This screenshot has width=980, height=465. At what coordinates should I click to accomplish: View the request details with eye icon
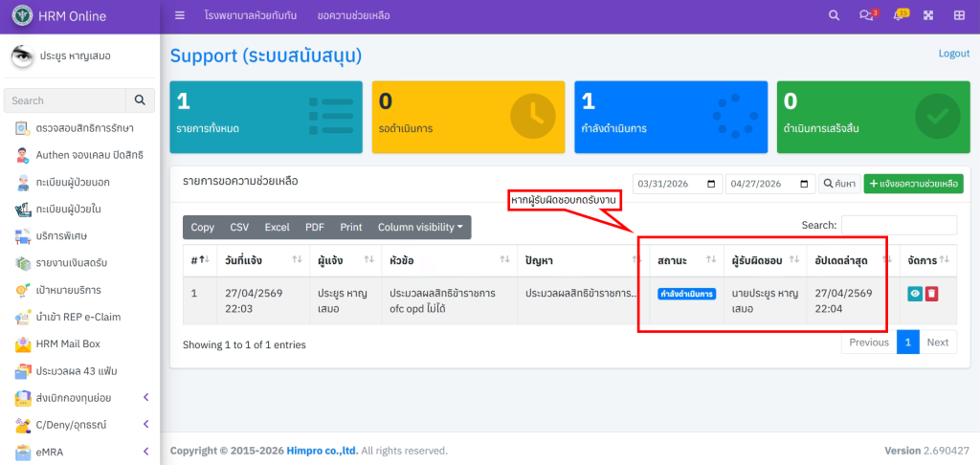[915, 294]
